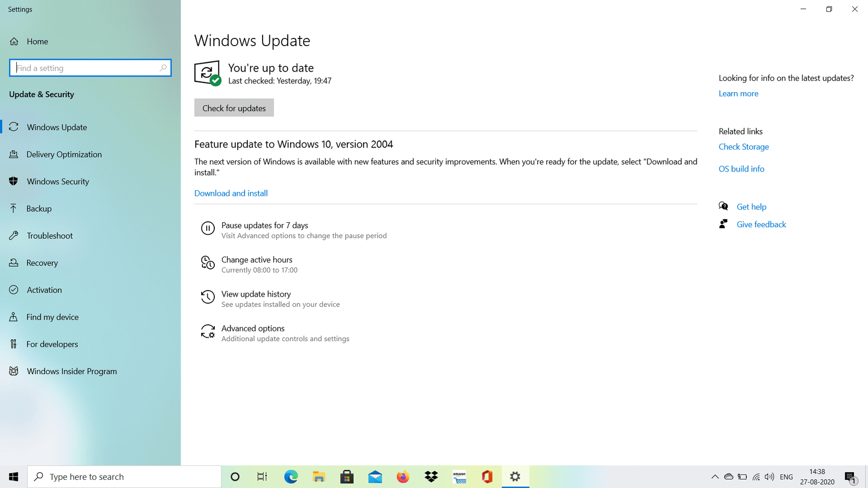Click the taskbar search box
The height and width of the screenshot is (488, 868).
point(124,477)
